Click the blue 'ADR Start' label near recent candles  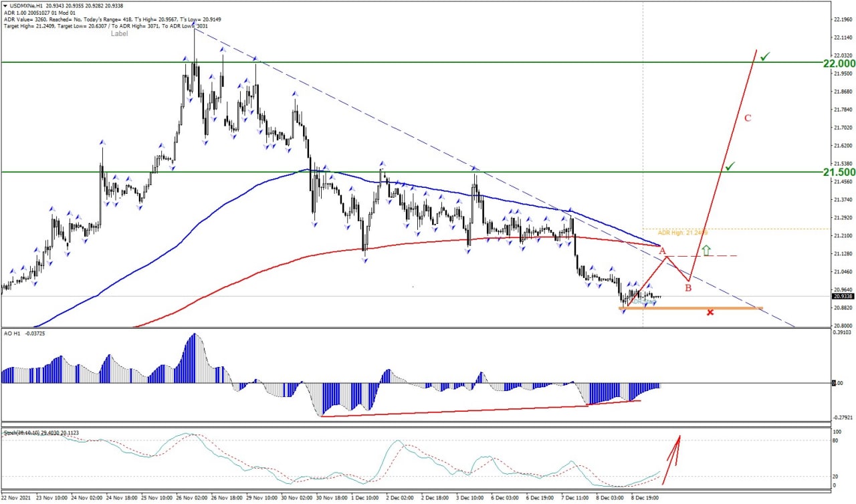click(x=643, y=302)
